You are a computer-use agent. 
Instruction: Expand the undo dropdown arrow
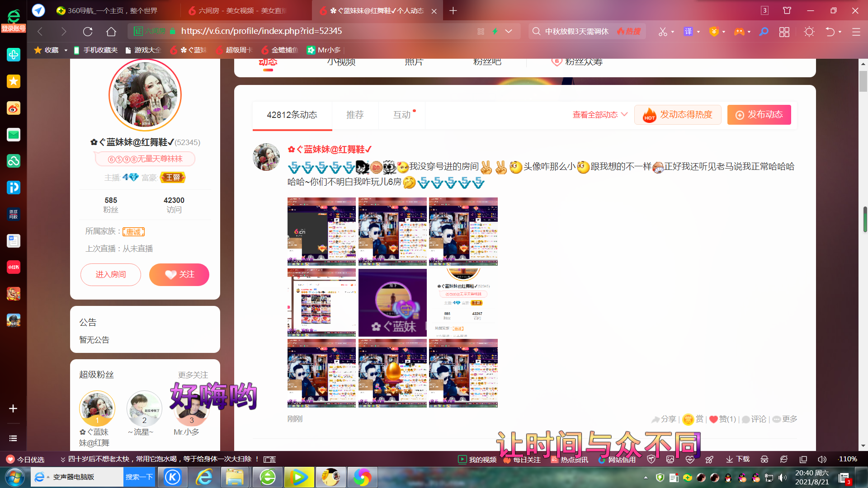point(840,32)
